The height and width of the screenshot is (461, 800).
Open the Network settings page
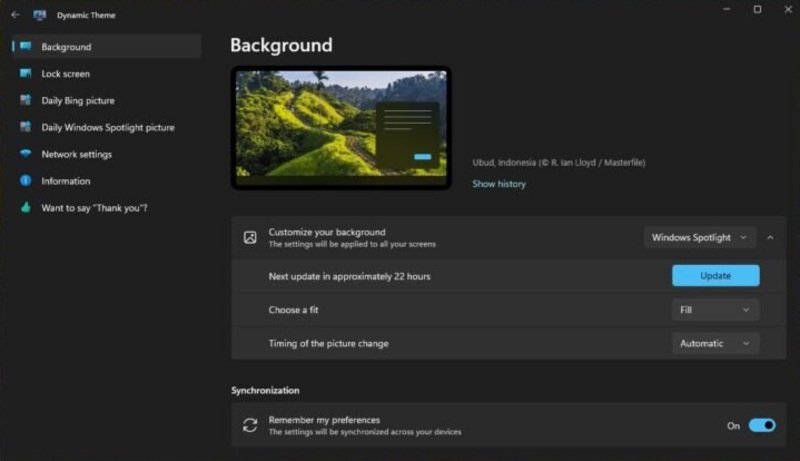pyautogui.click(x=76, y=154)
